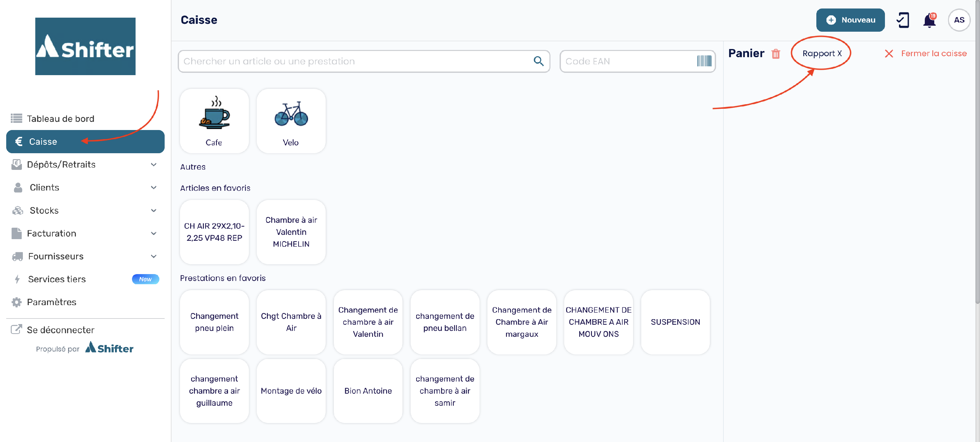The width and height of the screenshot is (980, 442).
Task: Open the Clients menu
Action: click(x=85, y=188)
